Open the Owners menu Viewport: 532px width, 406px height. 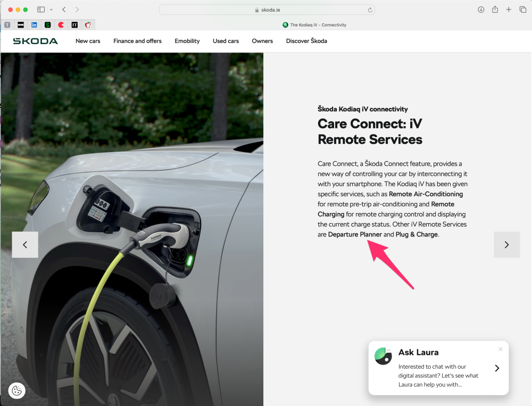pos(262,41)
